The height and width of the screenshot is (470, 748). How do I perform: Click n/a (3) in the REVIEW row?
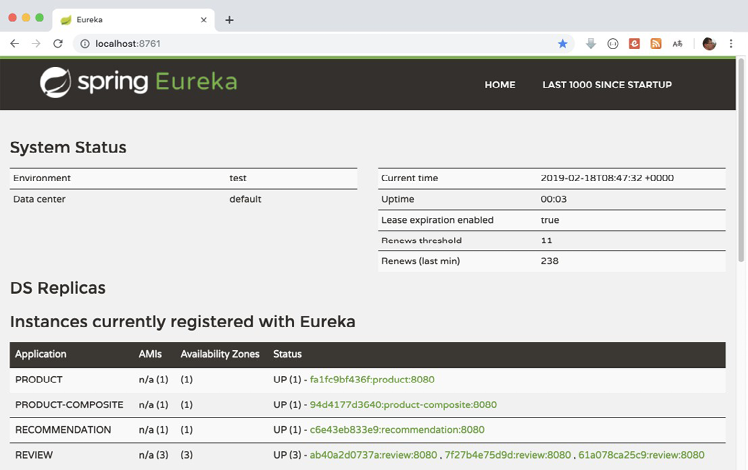click(x=153, y=455)
